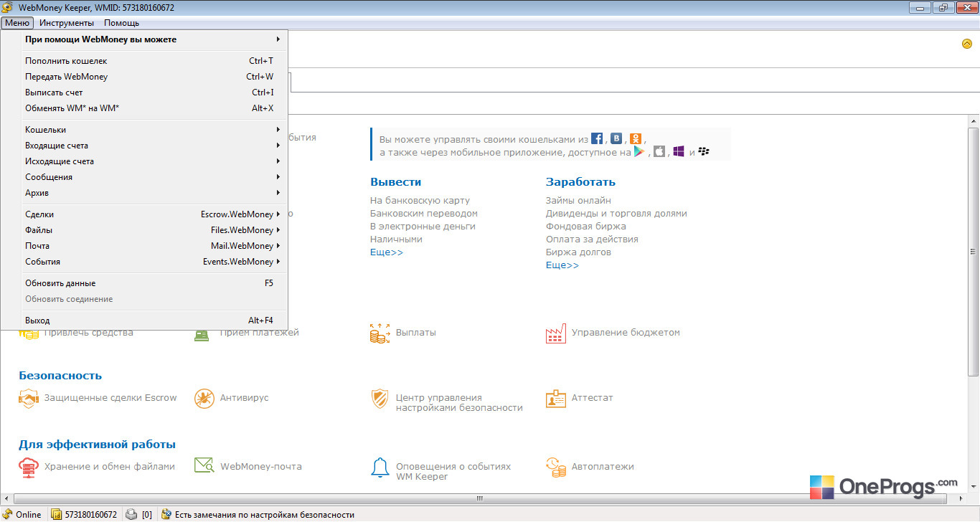
Task: Open the Фондовая биржа link
Action: [585, 227]
